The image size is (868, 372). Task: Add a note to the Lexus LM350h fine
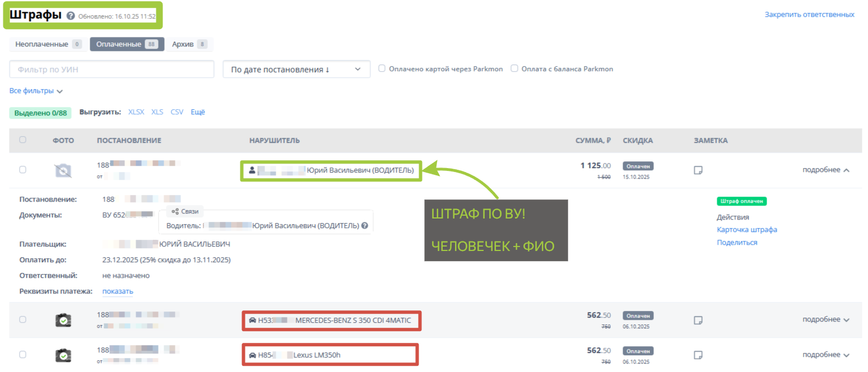tap(698, 355)
